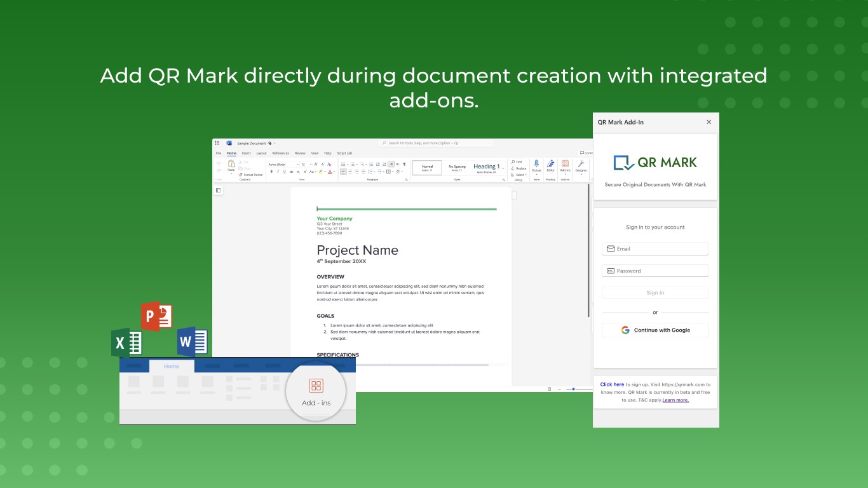Adjust the zoom slider in status bar
This screenshot has width=868, height=488.
[574, 389]
